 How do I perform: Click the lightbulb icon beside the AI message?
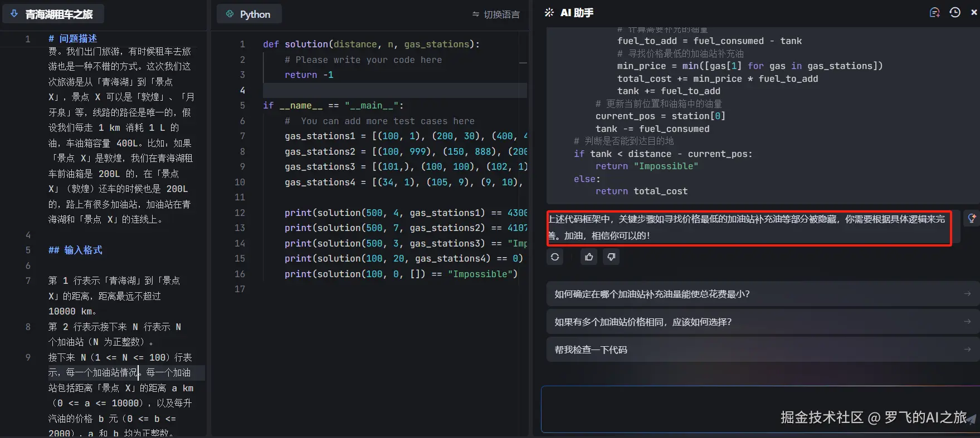(971, 218)
